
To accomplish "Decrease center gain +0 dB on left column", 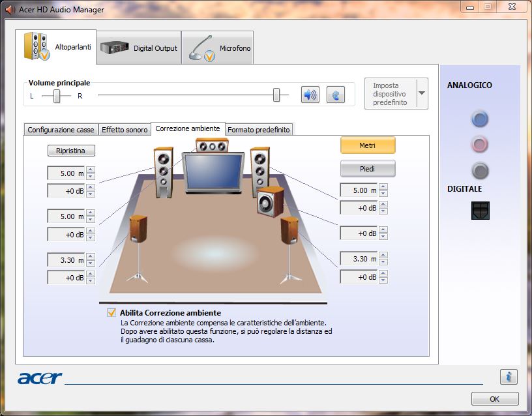I will pyautogui.click(x=90, y=238).
